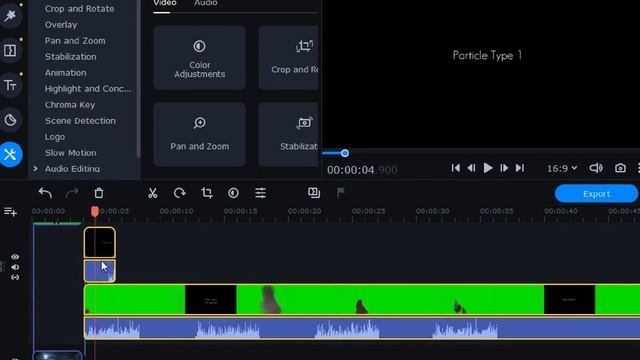The image size is (640, 360).
Task: Select the small overlay audio clip
Action: pos(100,271)
